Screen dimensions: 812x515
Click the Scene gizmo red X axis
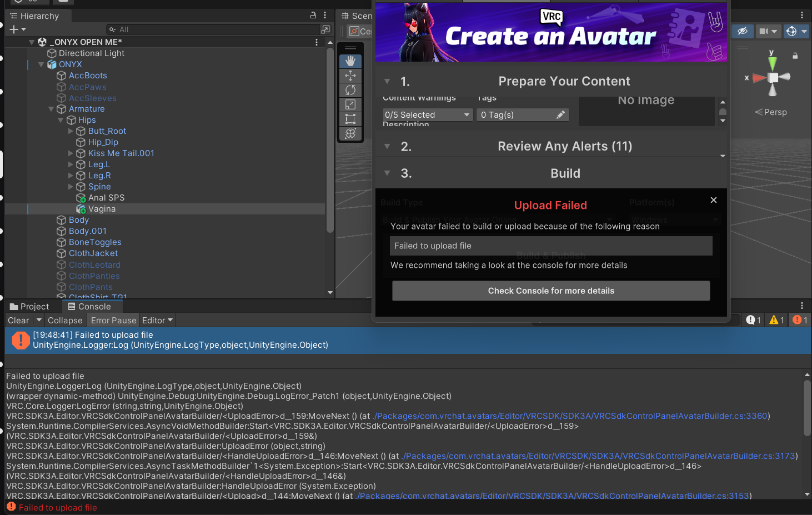click(x=758, y=78)
